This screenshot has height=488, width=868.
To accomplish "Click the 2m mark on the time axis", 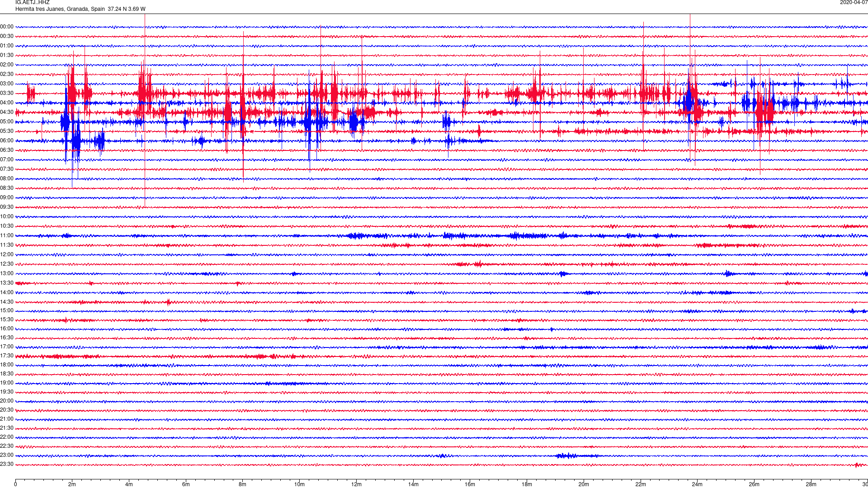I will (x=72, y=484).
